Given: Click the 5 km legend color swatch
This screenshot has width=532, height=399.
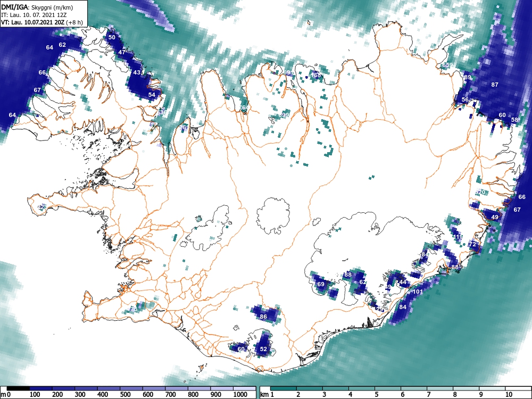Looking at the screenshot, I should pyautogui.click(x=388, y=388).
